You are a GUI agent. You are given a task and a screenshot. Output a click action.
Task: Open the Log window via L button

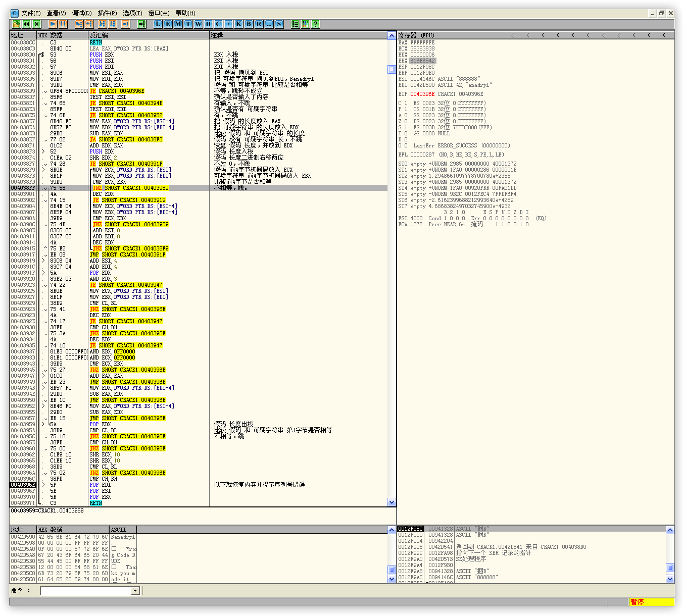158,24
